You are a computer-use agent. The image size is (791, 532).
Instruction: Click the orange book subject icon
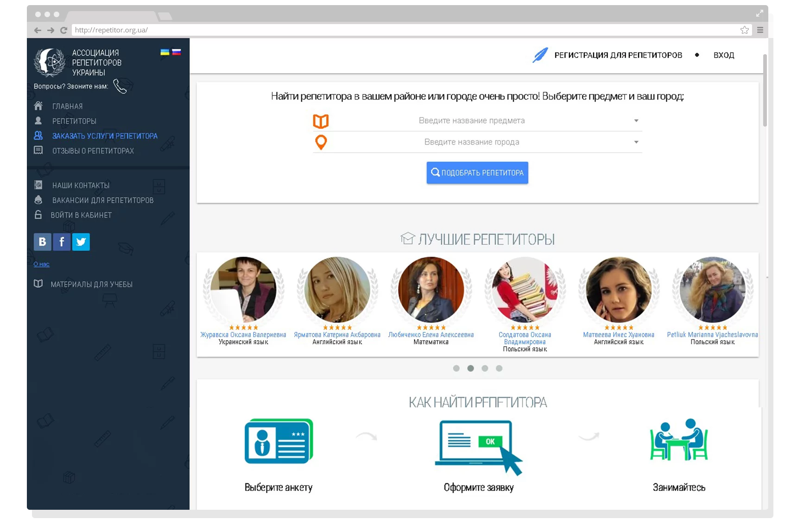pos(321,121)
